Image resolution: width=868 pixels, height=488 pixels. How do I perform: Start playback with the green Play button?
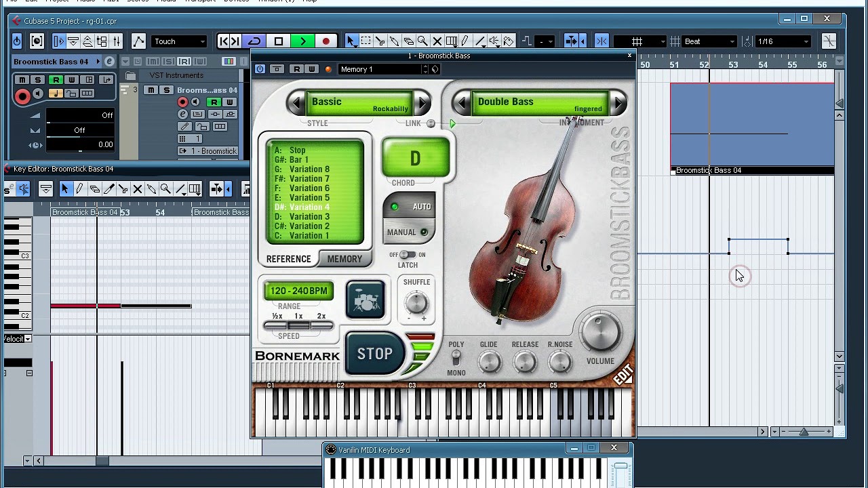coord(303,41)
